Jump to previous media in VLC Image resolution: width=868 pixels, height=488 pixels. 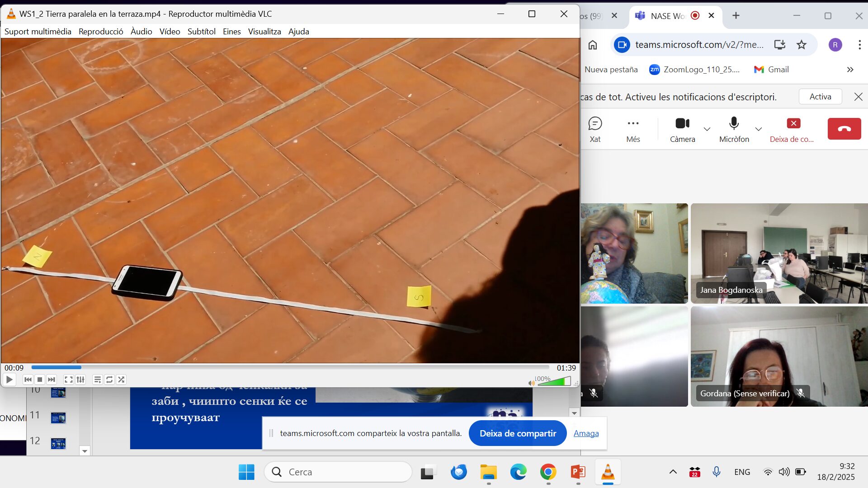(x=28, y=380)
